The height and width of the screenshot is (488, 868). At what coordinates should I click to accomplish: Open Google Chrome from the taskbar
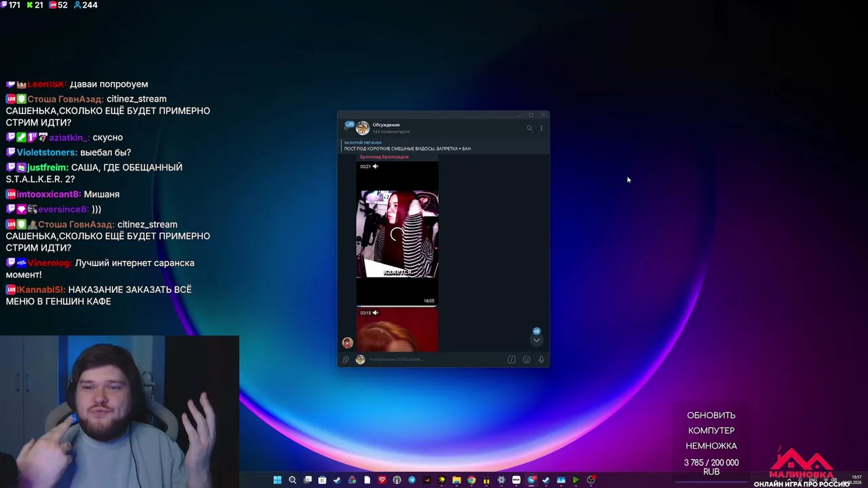coord(471,480)
